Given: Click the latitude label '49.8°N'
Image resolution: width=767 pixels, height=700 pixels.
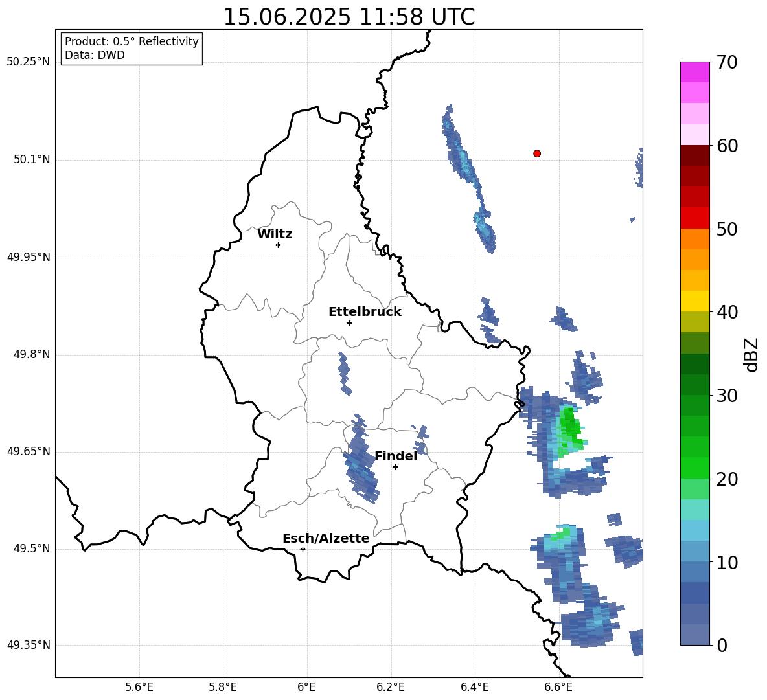Looking at the screenshot, I should pos(32,354).
